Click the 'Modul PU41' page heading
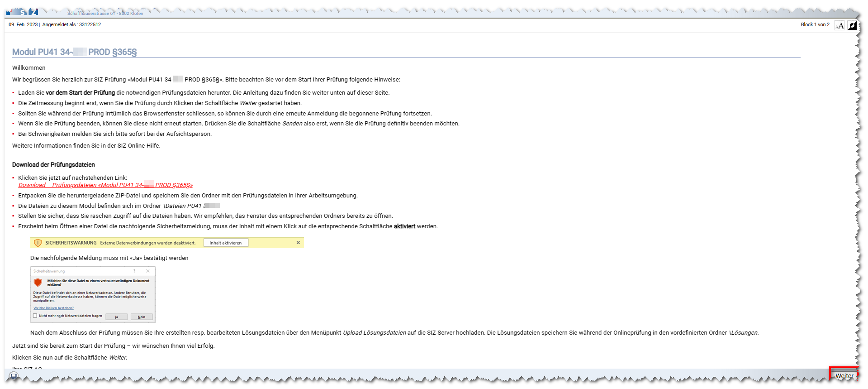Image resolution: width=868 pixels, height=389 pixels. pyautogui.click(x=74, y=52)
